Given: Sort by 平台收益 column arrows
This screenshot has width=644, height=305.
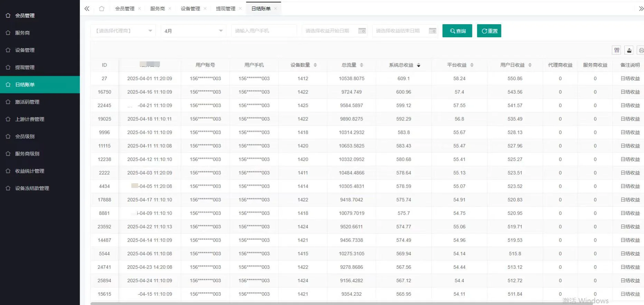Looking at the screenshot, I should point(472,65).
